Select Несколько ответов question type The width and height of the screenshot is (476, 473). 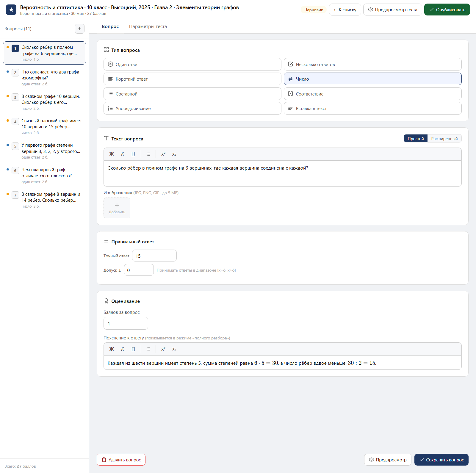(372, 64)
